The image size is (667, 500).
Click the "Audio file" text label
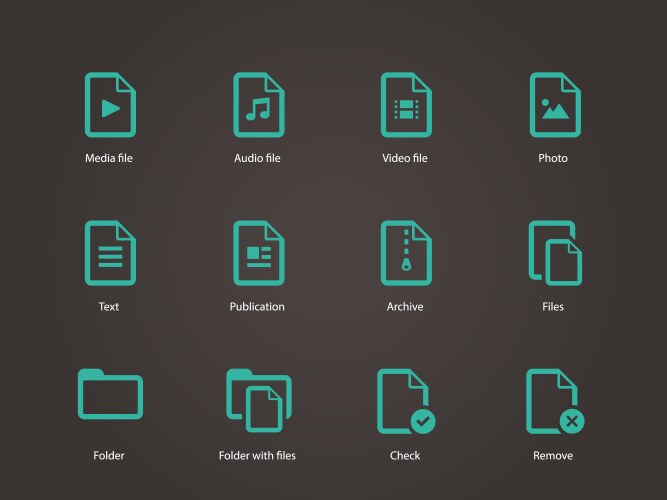[257, 158]
